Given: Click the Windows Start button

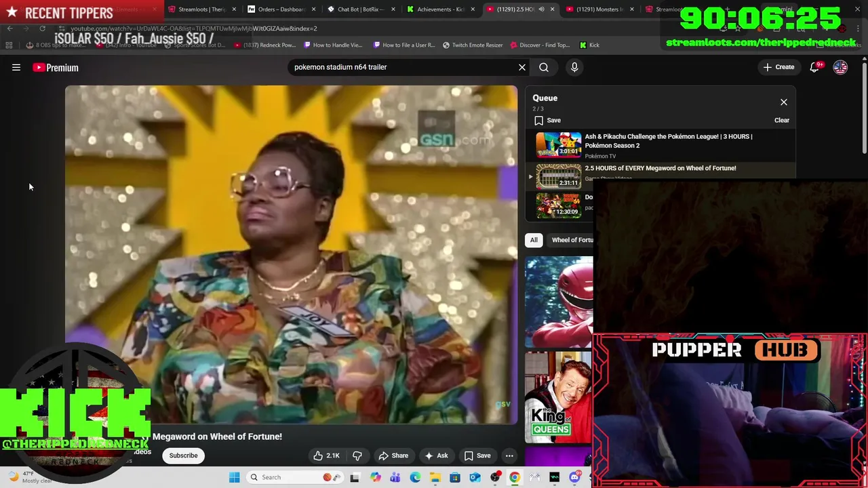Looking at the screenshot, I should 235,477.
